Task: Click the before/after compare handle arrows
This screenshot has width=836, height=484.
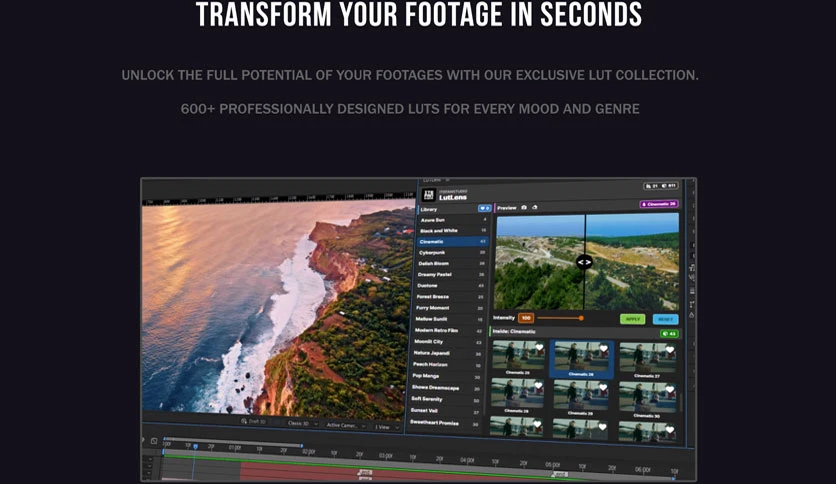Action: tap(584, 262)
